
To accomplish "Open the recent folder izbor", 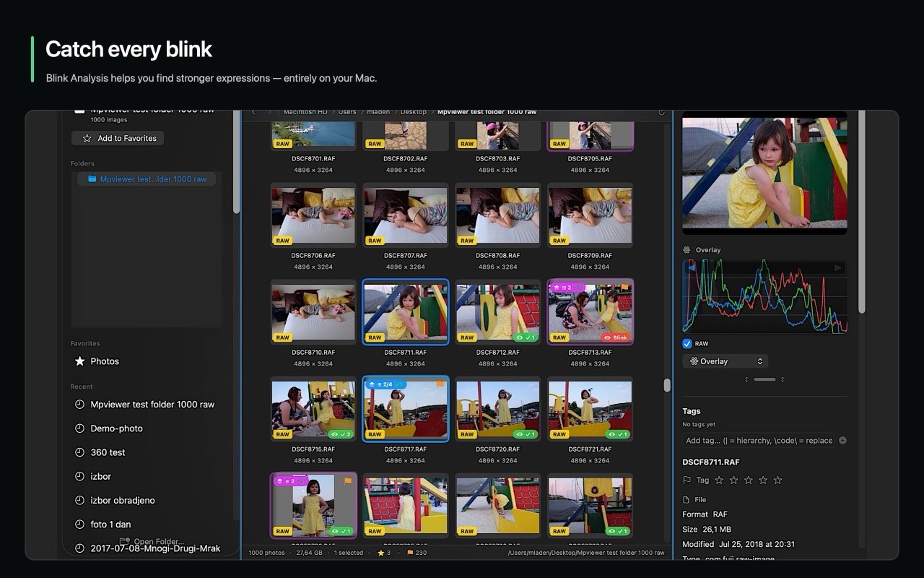I will point(92,476).
